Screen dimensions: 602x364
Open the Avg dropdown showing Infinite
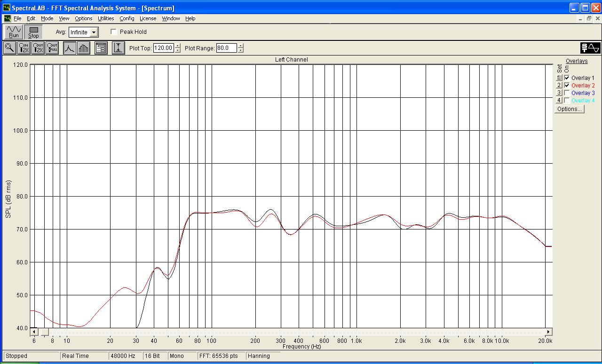[94, 32]
